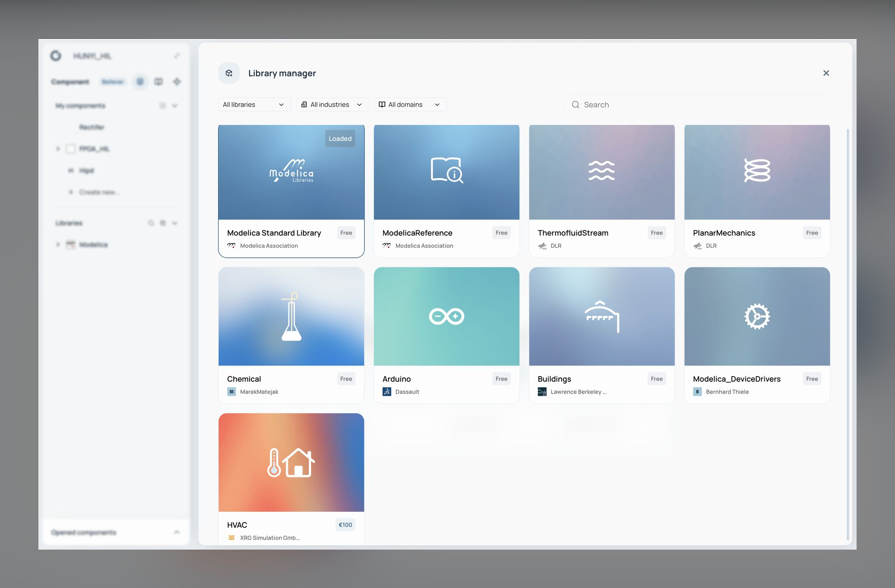The height and width of the screenshot is (588, 895).
Task: Open the All libraries dropdown
Action: (254, 104)
